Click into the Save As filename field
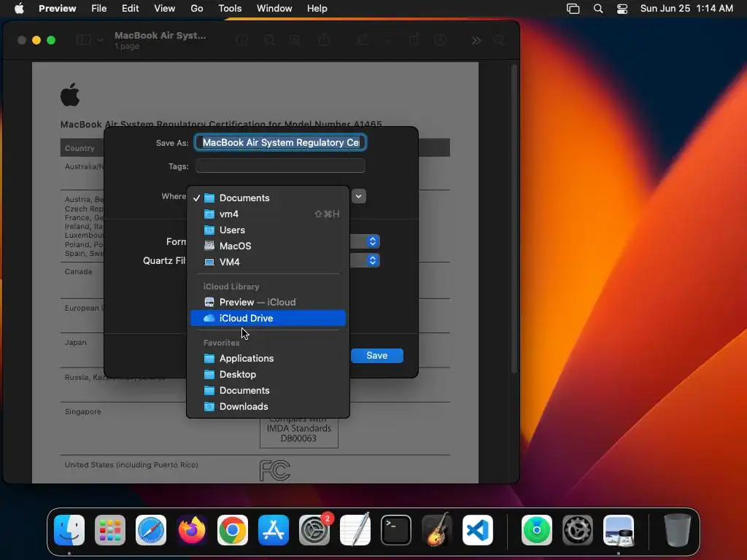Viewport: 747px width, 560px height. pos(281,142)
